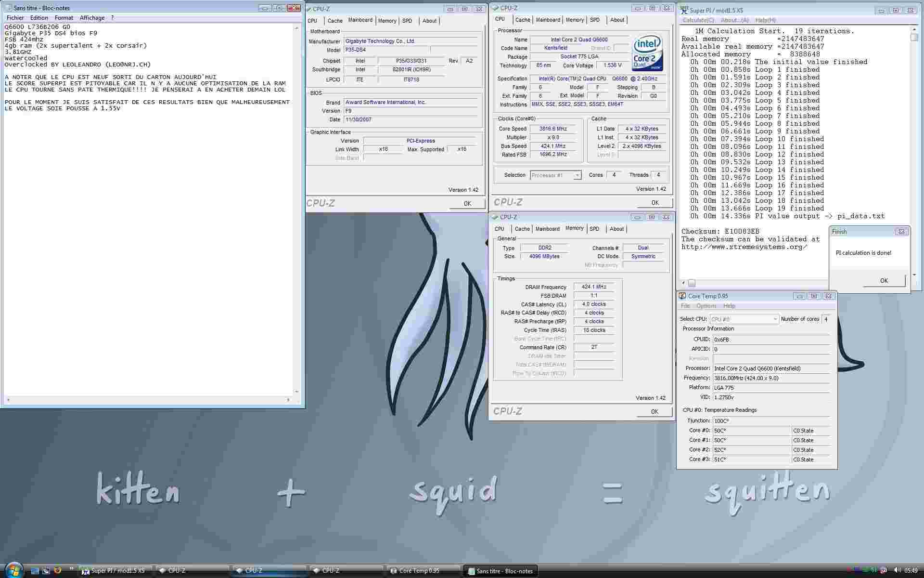924x578 pixels.
Task: Click the Core #2 temperature 52C field
Action: 752,450
